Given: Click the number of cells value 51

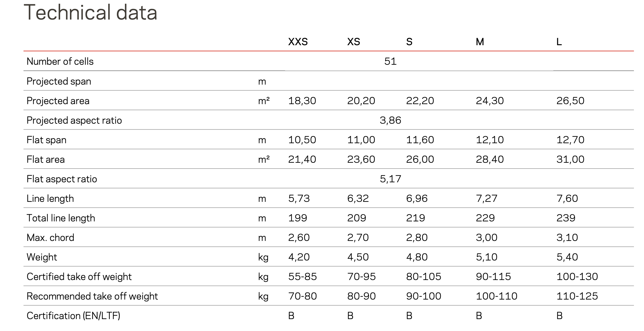Looking at the screenshot, I should (x=390, y=61).
